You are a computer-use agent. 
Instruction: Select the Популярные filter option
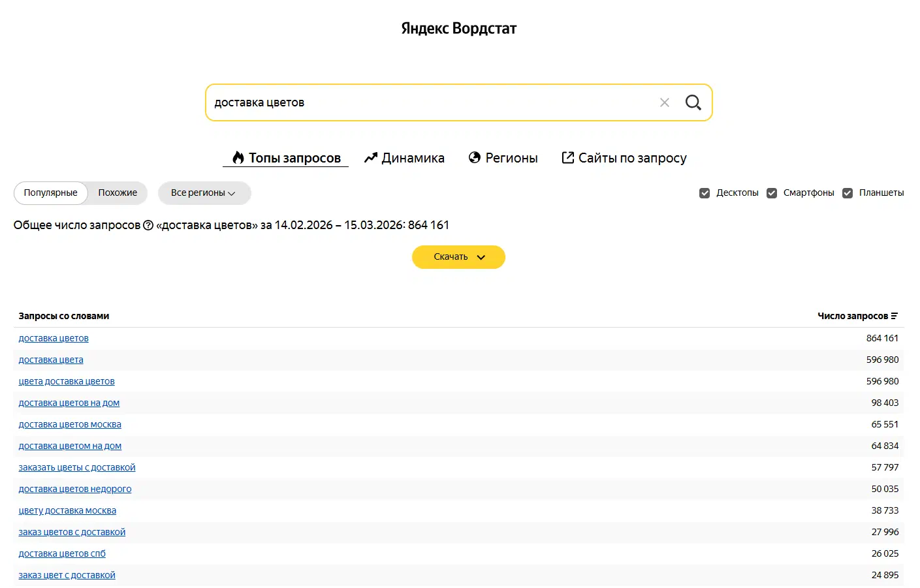point(51,193)
